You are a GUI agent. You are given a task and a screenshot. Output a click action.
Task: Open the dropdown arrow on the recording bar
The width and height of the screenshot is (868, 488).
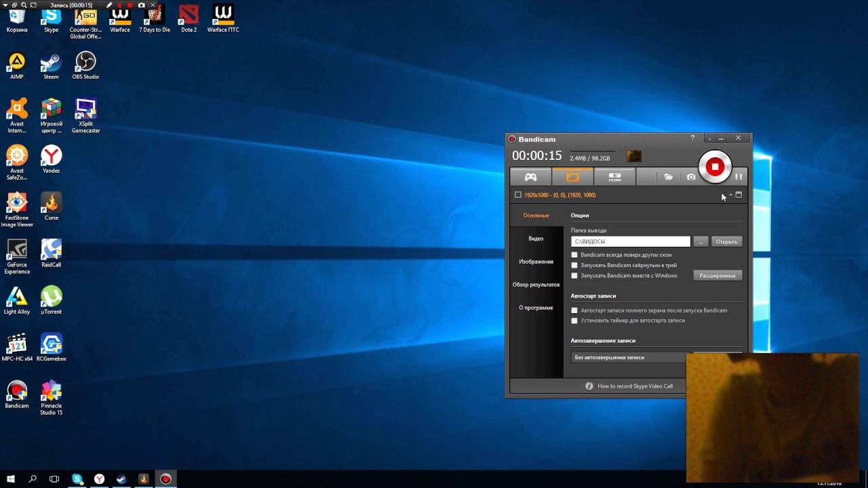tap(5, 5)
